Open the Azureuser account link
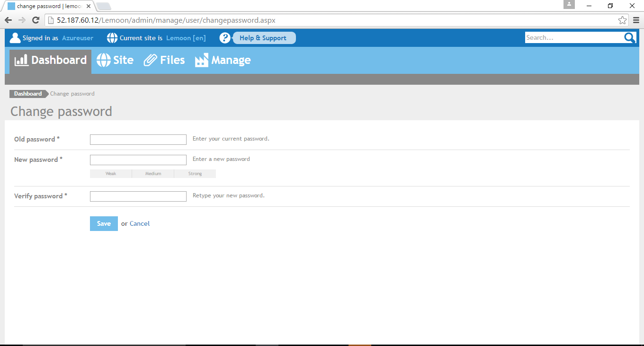 [x=78, y=38]
